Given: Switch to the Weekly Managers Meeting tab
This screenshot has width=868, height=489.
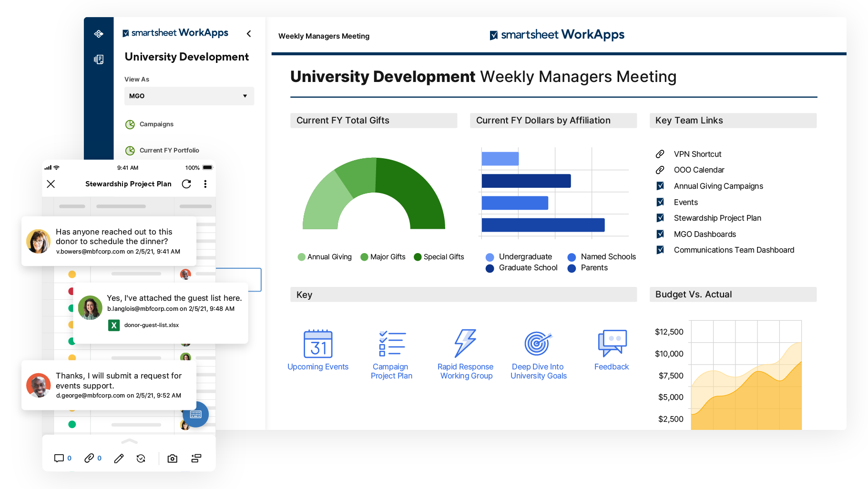Looking at the screenshot, I should click(324, 36).
